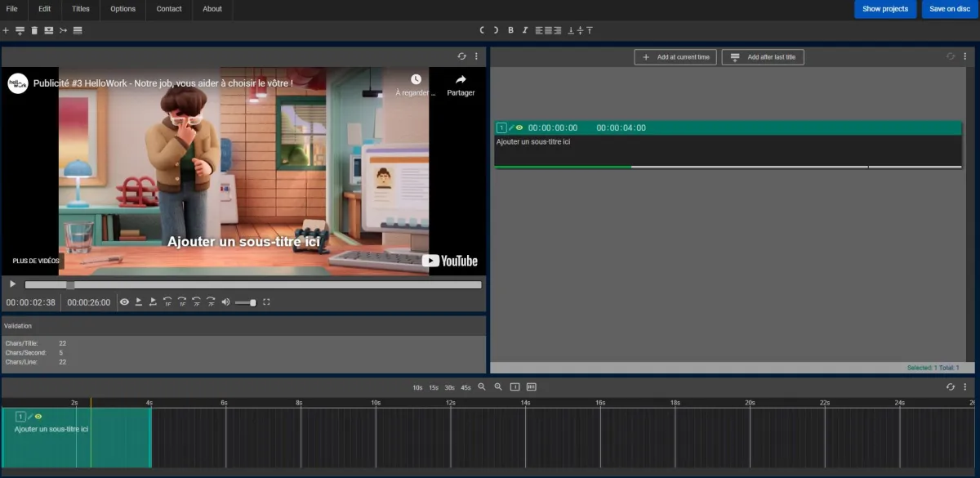980x478 pixels.
Task: Open the video panel three-dot menu
Action: 476,56
